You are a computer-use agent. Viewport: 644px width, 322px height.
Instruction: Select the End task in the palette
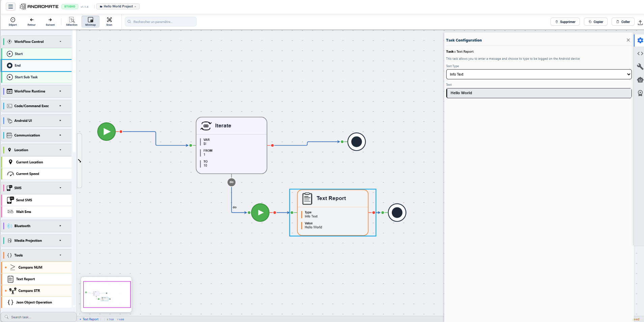[36, 65]
